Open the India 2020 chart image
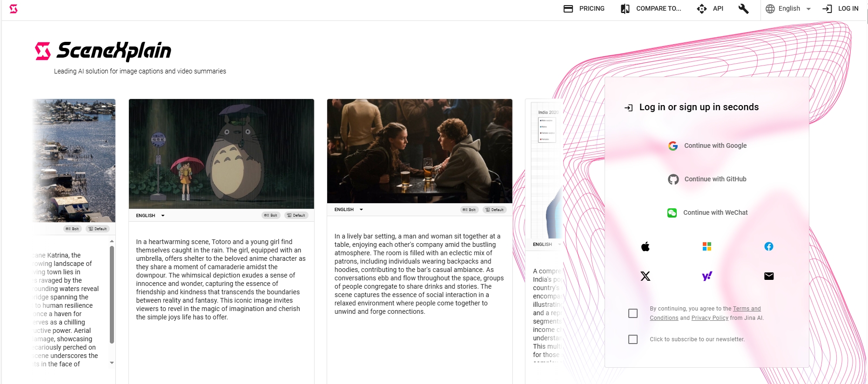 (x=545, y=170)
